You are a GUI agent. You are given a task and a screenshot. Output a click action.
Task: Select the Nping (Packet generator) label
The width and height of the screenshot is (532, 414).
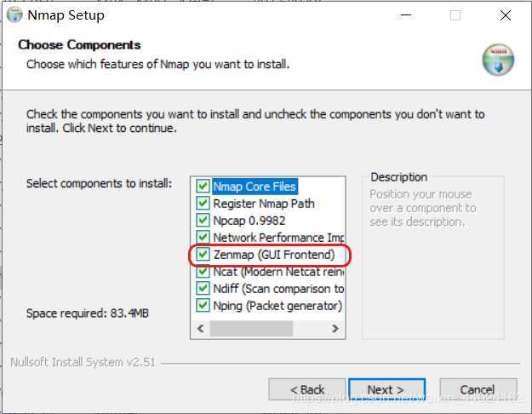277,306
